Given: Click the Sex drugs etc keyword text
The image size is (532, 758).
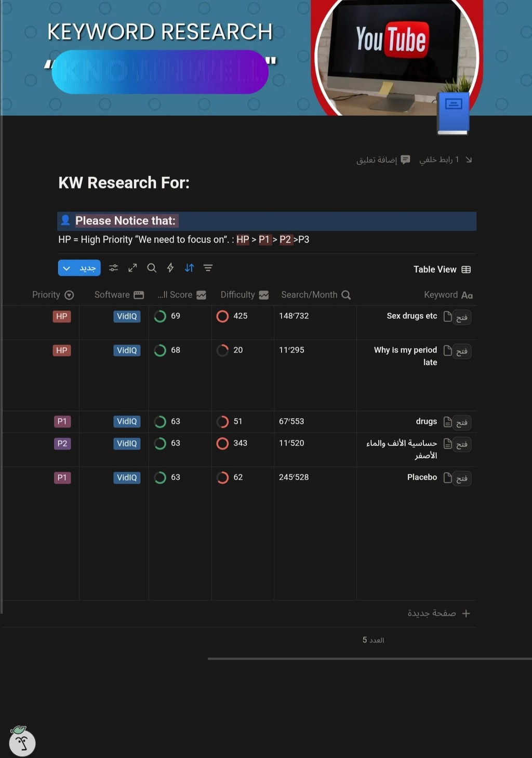Looking at the screenshot, I should (x=412, y=316).
